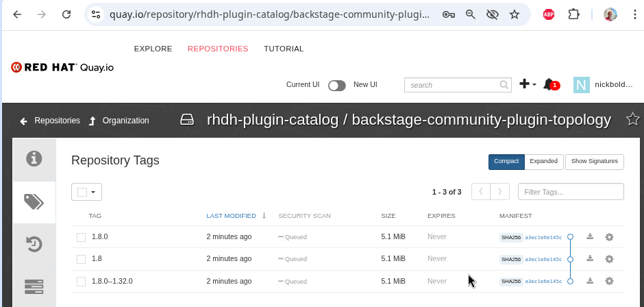Open the TUTORIAL menu item
The height and width of the screenshot is (307, 644).
tap(284, 49)
